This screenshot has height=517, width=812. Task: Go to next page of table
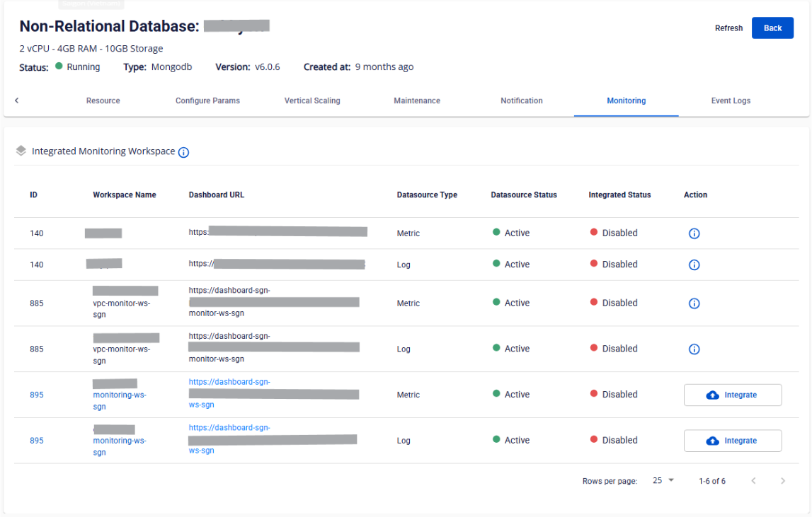[x=782, y=481]
